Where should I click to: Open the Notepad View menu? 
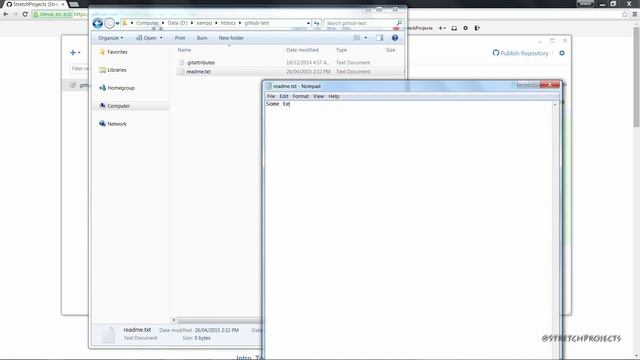[x=318, y=96]
